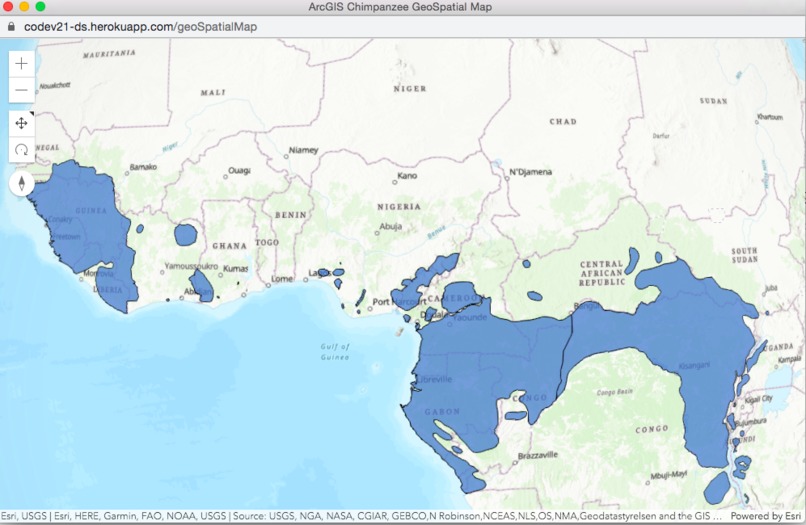Click the NIGERIA country label

pos(399,207)
